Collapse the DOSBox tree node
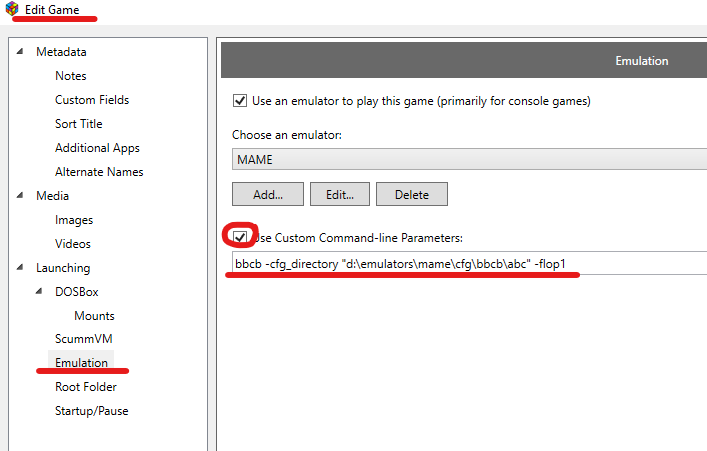Image resolution: width=707 pixels, height=451 pixels. point(39,291)
